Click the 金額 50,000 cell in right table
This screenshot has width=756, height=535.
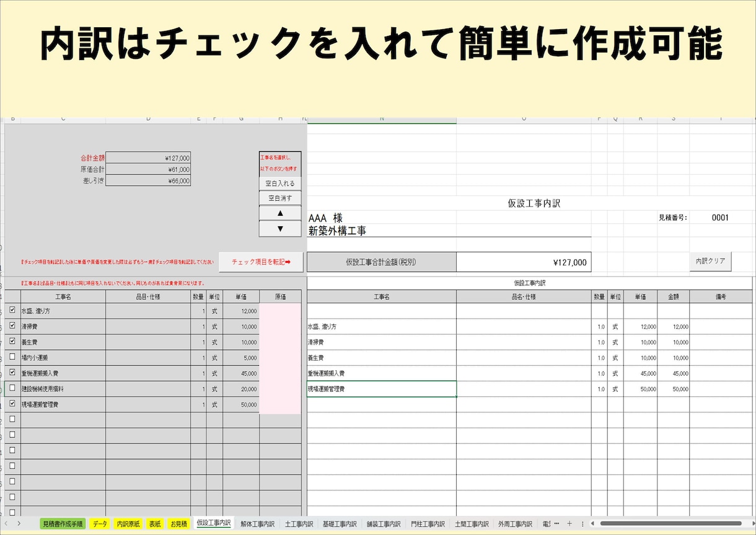coord(674,389)
